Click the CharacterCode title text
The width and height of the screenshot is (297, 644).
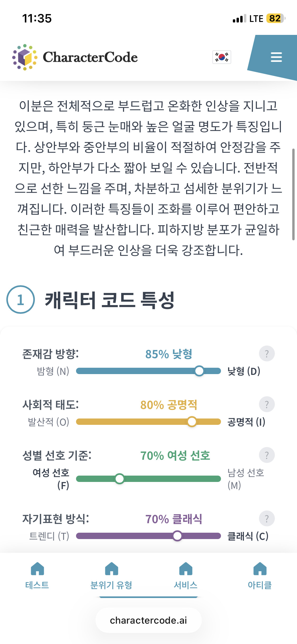click(x=90, y=57)
